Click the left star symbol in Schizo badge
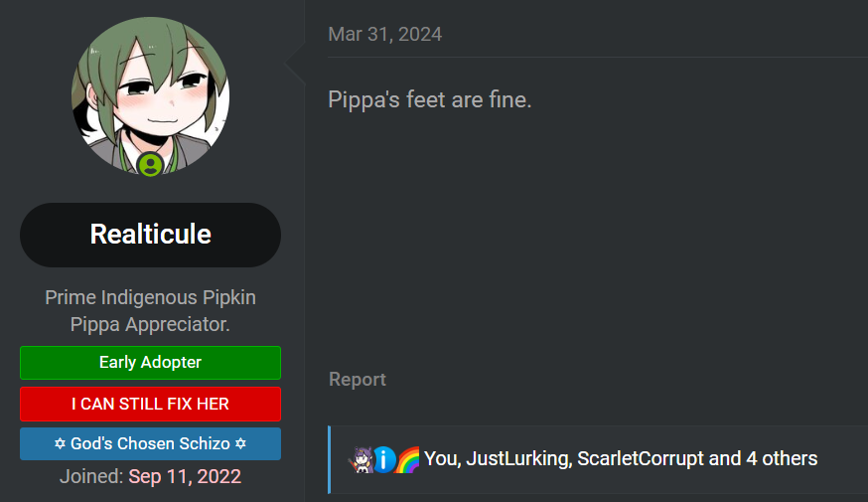Image resolution: width=868 pixels, height=502 pixels. [60, 443]
